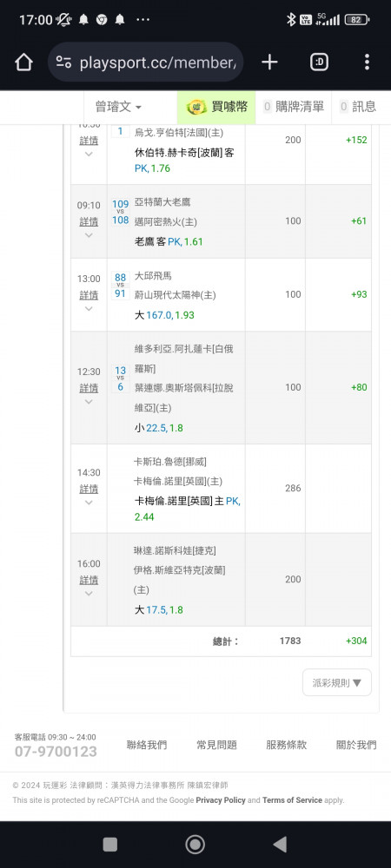Expand the 曾璿文 user dropdown
The image size is (391, 868).
118,107
